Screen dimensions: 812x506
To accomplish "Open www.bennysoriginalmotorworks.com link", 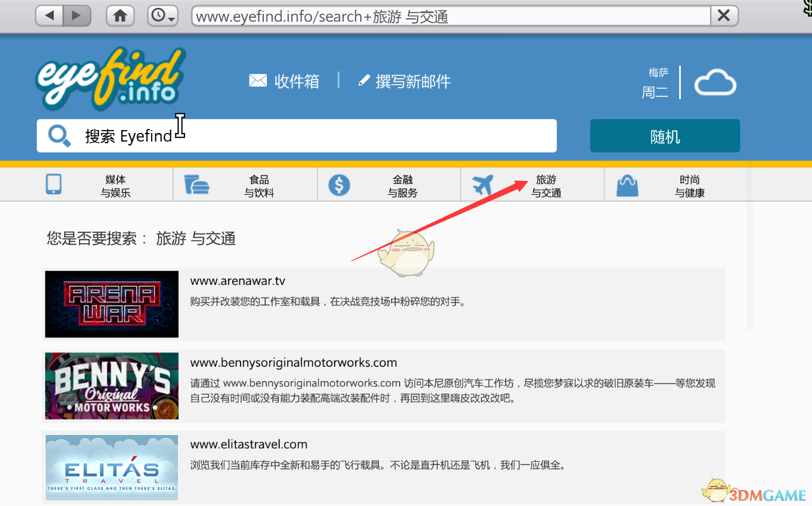I will (x=294, y=363).
